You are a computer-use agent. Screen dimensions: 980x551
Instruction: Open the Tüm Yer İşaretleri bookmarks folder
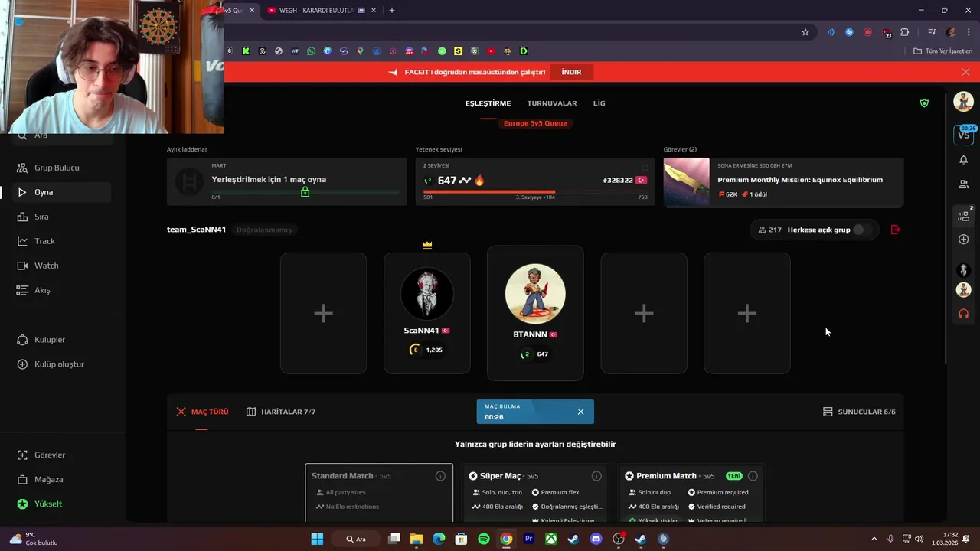click(942, 51)
